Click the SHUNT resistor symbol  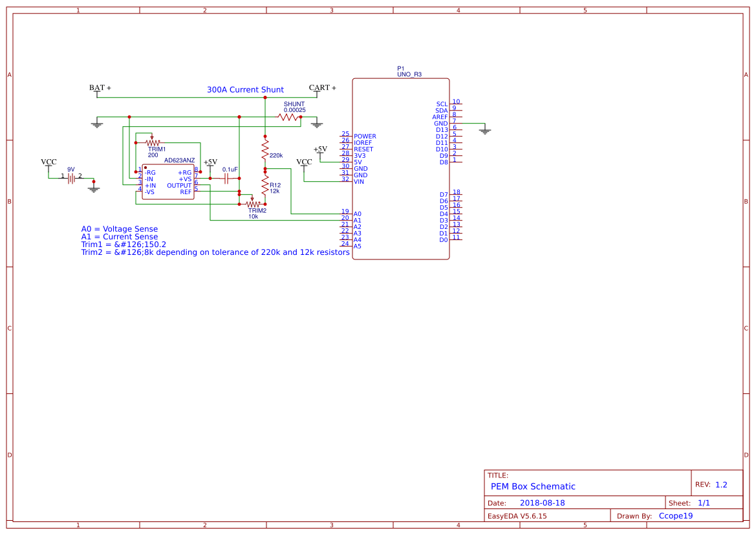click(x=288, y=116)
